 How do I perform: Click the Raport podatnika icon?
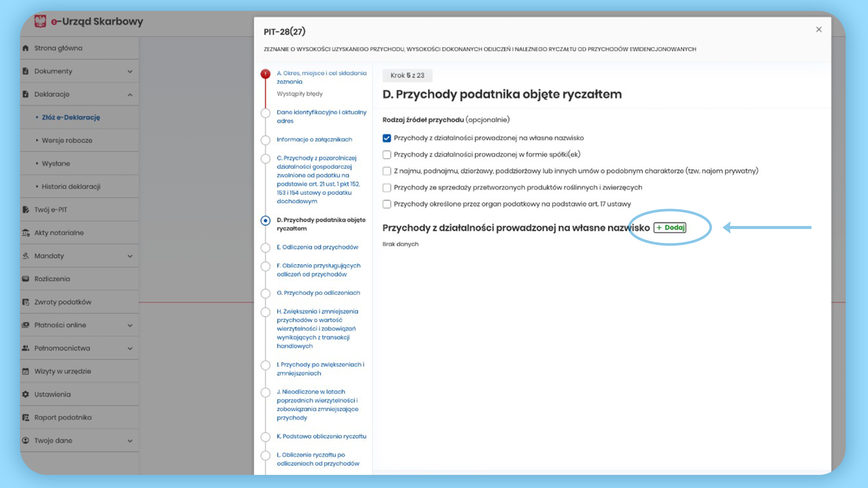tap(26, 418)
